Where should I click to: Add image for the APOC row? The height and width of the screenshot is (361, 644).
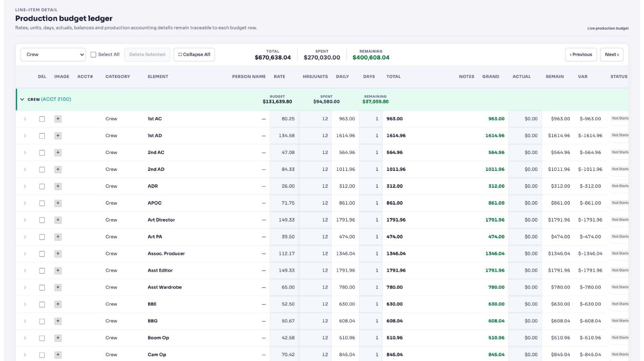point(58,203)
